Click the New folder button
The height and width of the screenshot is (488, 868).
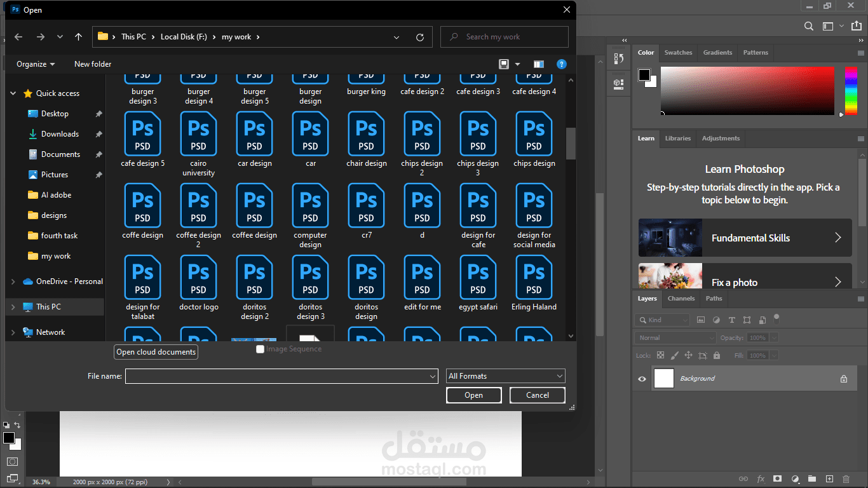93,64
